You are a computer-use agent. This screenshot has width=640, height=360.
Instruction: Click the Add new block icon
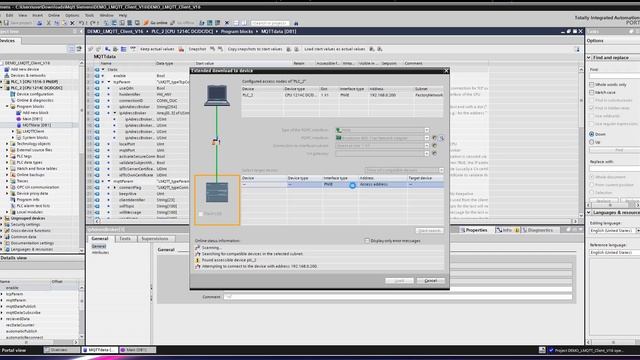coord(19,113)
